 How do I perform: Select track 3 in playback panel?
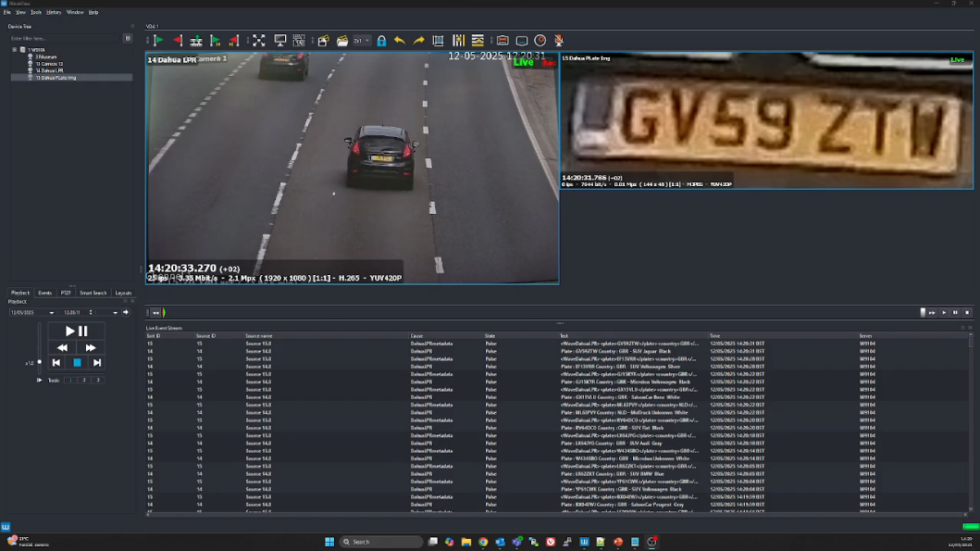97,381
